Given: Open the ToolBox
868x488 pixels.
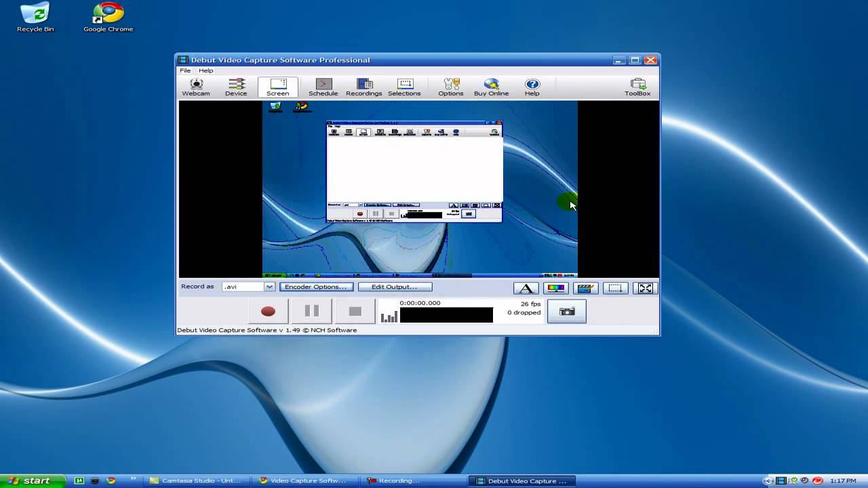Looking at the screenshot, I should pos(637,87).
